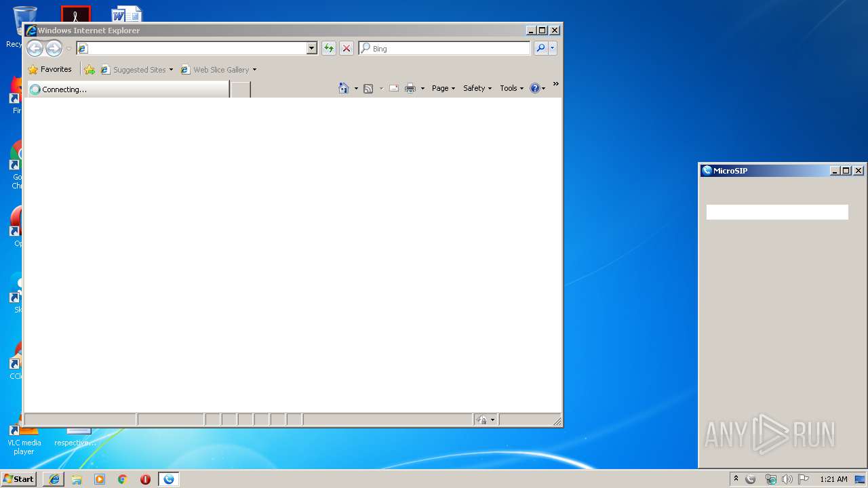Minimize the MicroSIP window
Viewport: 868px width, 488px height.
point(835,171)
